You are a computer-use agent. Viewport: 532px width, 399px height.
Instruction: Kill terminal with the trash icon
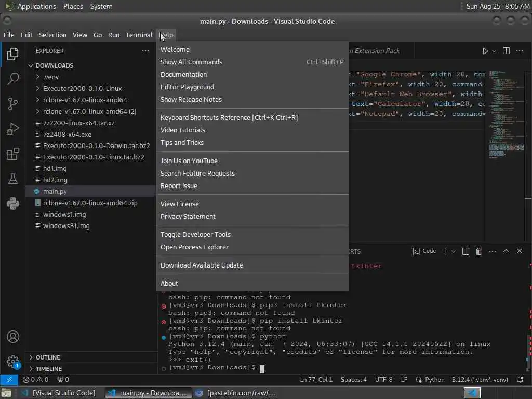pos(478,251)
